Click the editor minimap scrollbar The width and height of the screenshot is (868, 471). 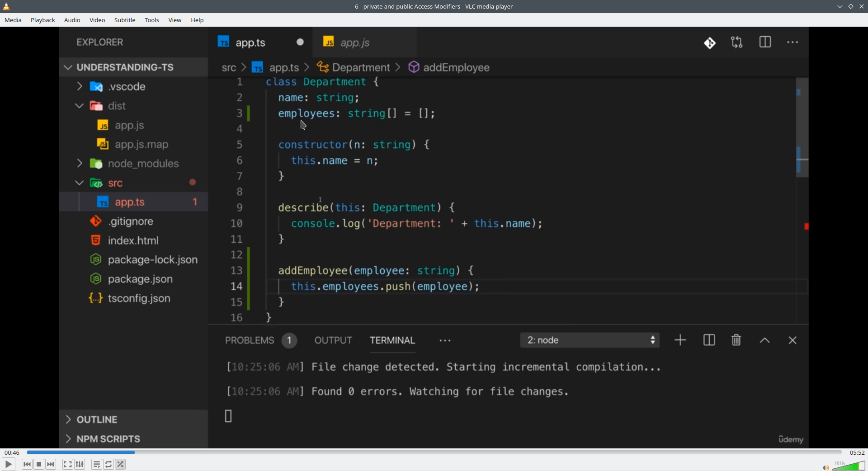[x=802, y=128]
